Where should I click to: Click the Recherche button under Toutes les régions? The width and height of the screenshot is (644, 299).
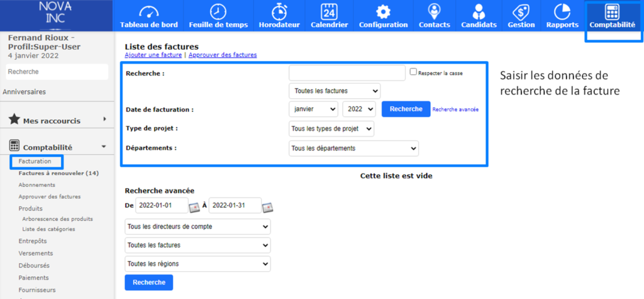(149, 283)
